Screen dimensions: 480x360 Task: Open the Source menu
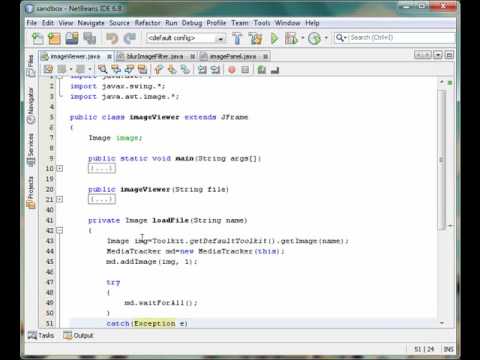point(119,23)
